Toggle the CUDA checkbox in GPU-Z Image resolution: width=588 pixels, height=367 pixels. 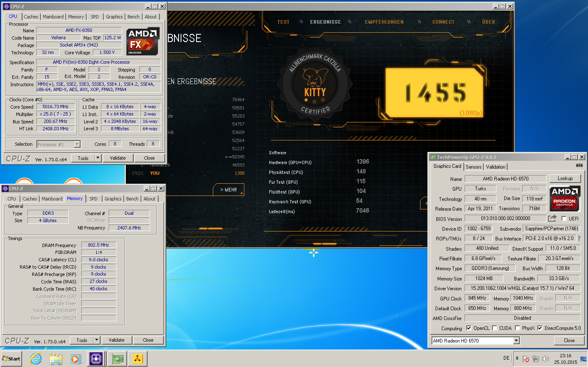[494, 328]
